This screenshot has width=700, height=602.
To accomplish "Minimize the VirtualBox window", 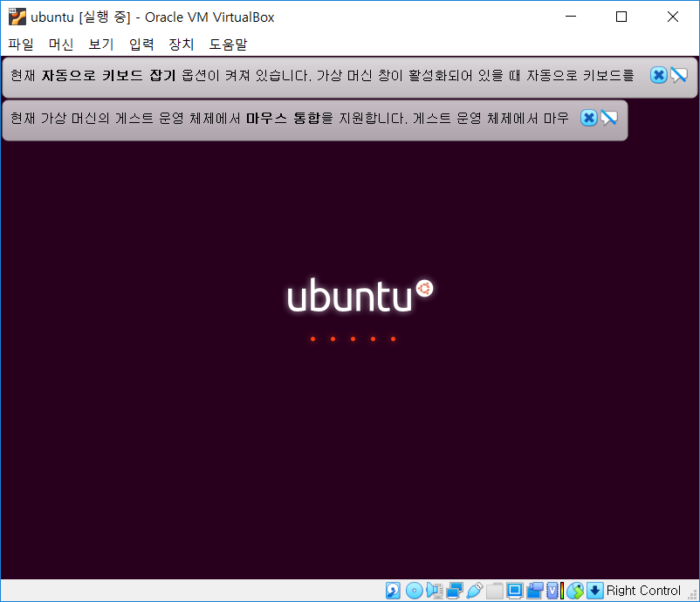I will click(571, 17).
